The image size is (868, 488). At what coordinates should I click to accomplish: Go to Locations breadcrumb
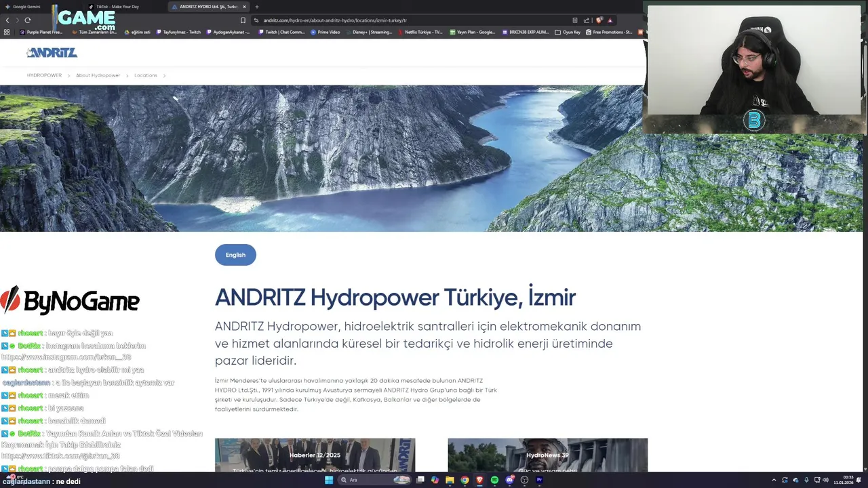[145, 75]
